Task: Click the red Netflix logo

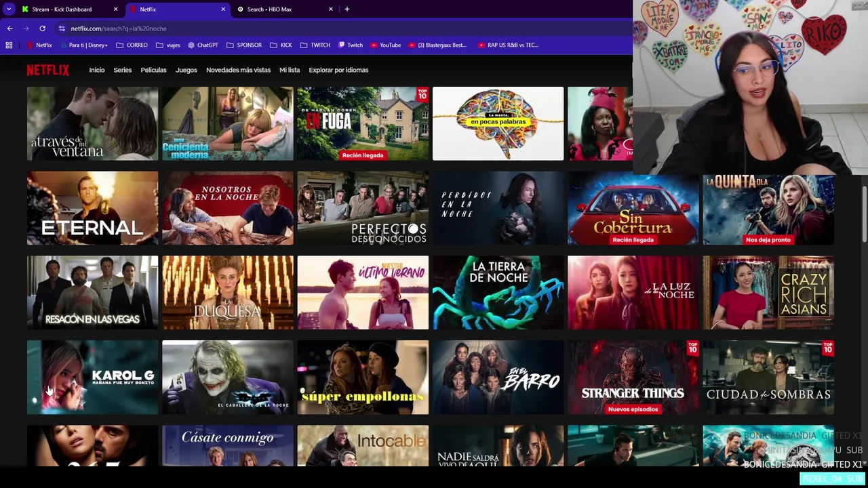Action: 47,70
